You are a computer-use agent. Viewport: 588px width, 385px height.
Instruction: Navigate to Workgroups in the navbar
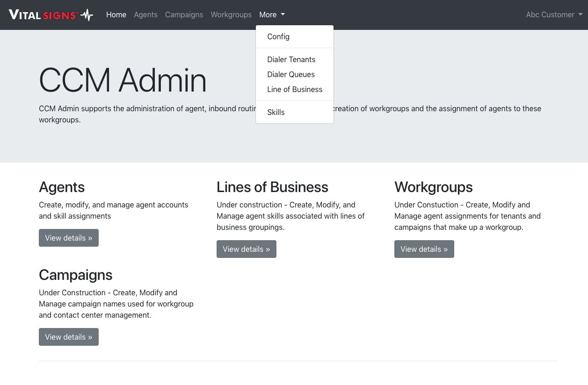pyautogui.click(x=231, y=15)
